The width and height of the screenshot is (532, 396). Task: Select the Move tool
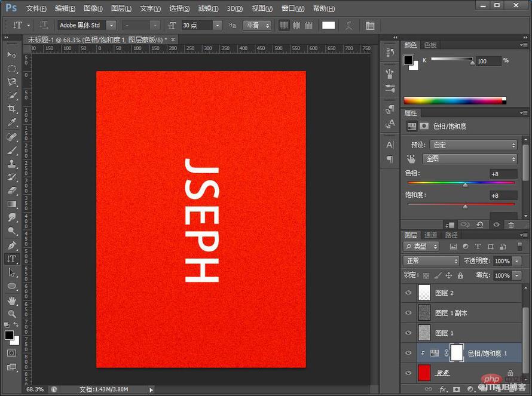point(11,54)
